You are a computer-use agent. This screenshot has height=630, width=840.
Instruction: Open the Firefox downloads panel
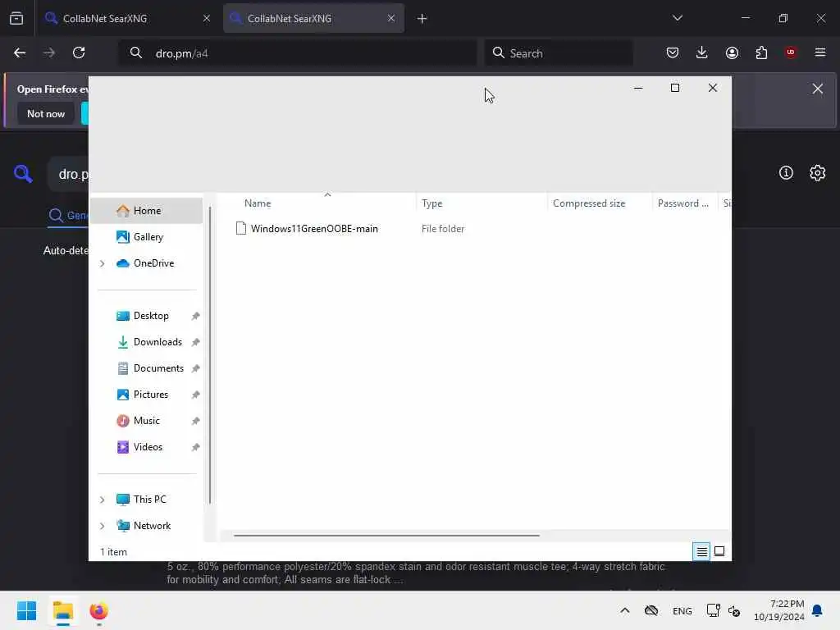pyautogui.click(x=702, y=52)
